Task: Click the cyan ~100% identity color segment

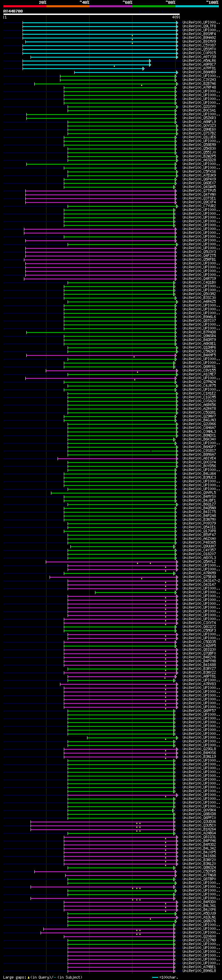Action: pyautogui.click(x=197, y=6)
